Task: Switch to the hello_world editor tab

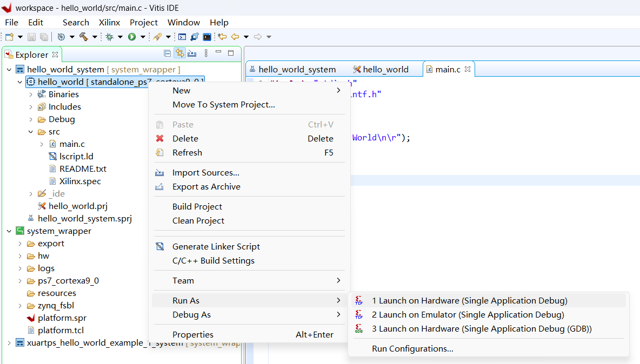Action: tap(385, 70)
